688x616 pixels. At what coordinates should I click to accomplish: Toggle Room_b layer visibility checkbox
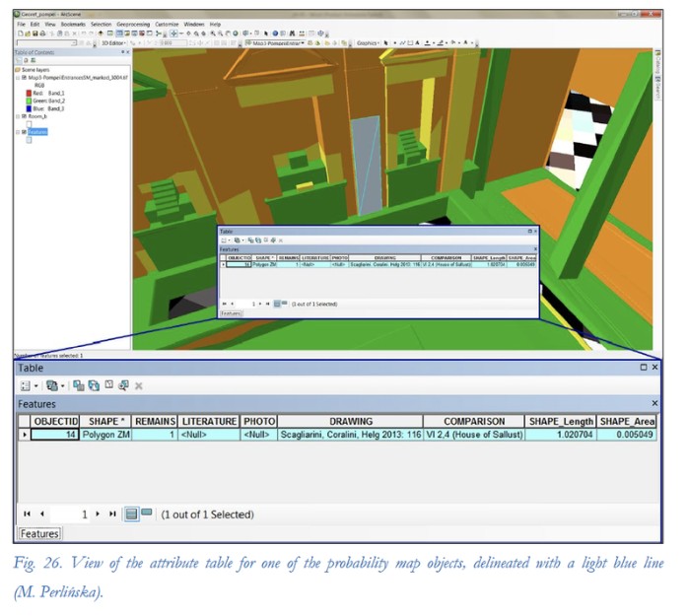pos(24,115)
